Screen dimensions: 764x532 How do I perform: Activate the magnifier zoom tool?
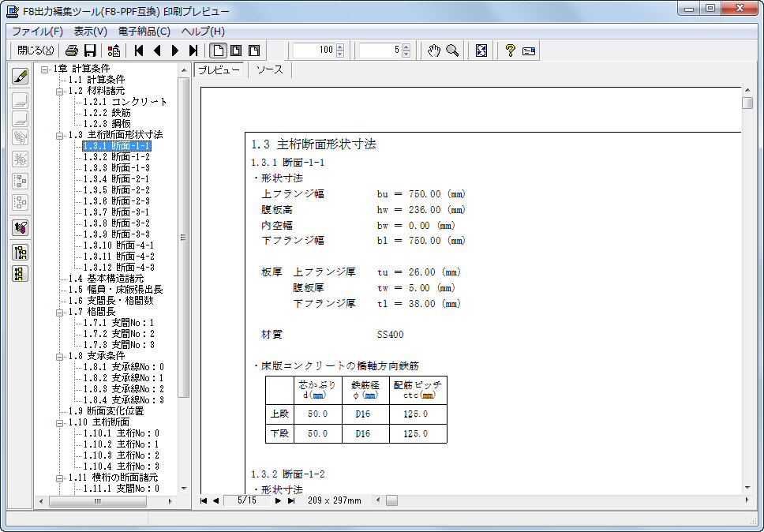(453, 51)
